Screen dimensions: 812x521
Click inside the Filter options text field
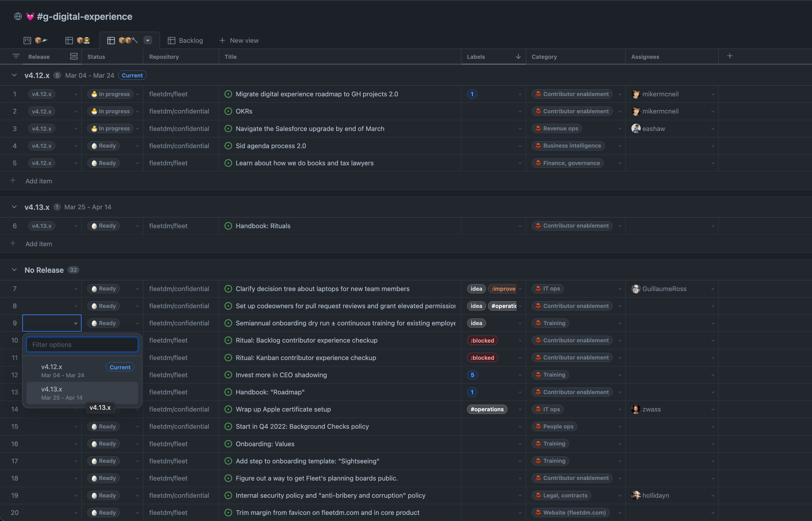pyautogui.click(x=82, y=344)
